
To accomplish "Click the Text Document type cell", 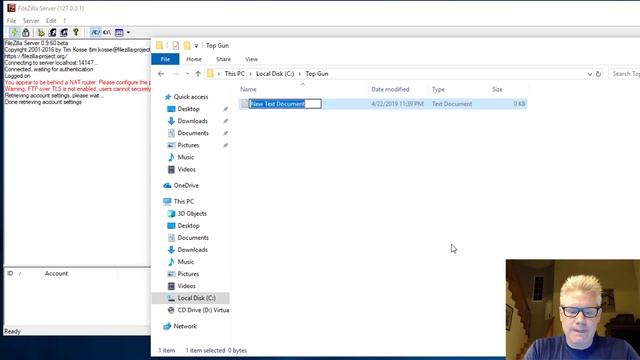I will (x=452, y=104).
